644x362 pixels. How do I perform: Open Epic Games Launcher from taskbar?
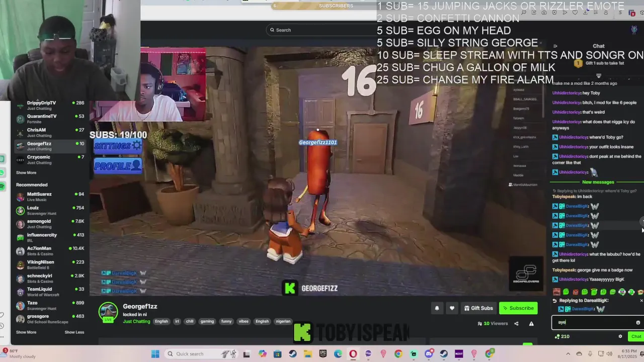[x=323, y=354]
